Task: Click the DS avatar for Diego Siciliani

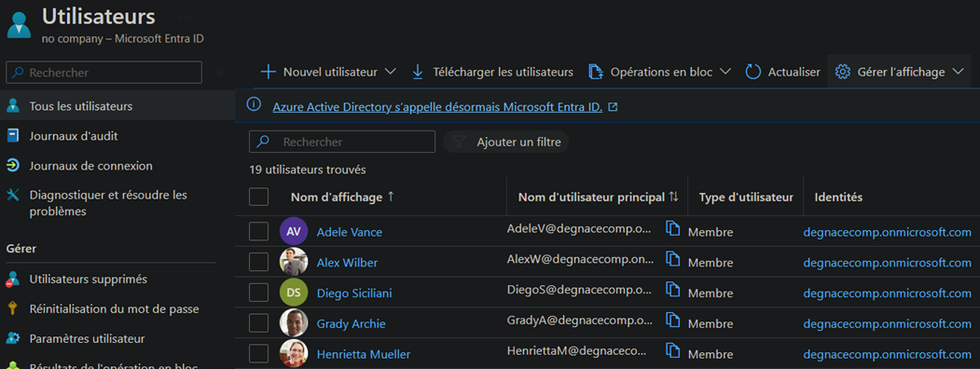Action: (x=294, y=293)
